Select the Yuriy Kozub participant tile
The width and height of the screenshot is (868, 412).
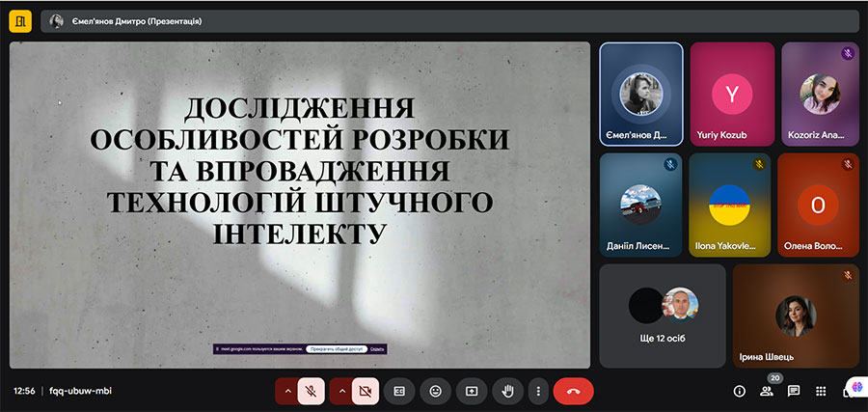coord(732,95)
